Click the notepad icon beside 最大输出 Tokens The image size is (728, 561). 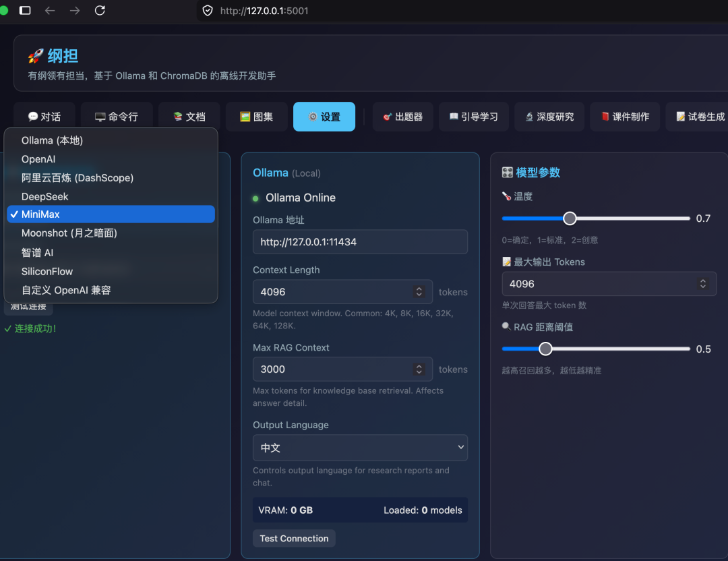pos(506,262)
